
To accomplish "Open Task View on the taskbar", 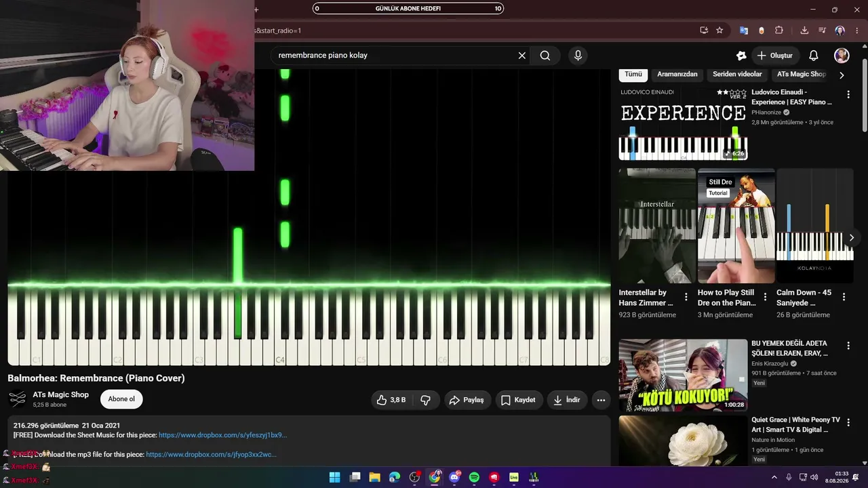I will click(x=355, y=477).
